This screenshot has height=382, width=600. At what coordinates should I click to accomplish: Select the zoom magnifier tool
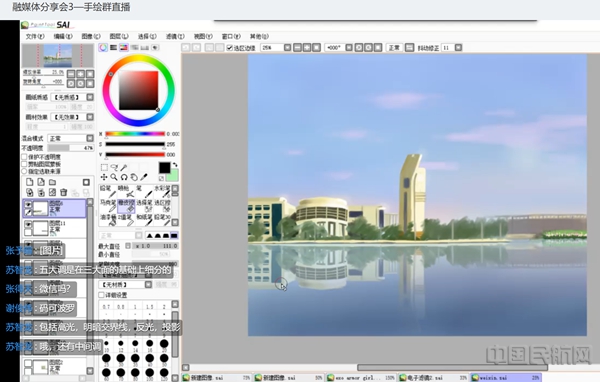[x=114, y=177]
